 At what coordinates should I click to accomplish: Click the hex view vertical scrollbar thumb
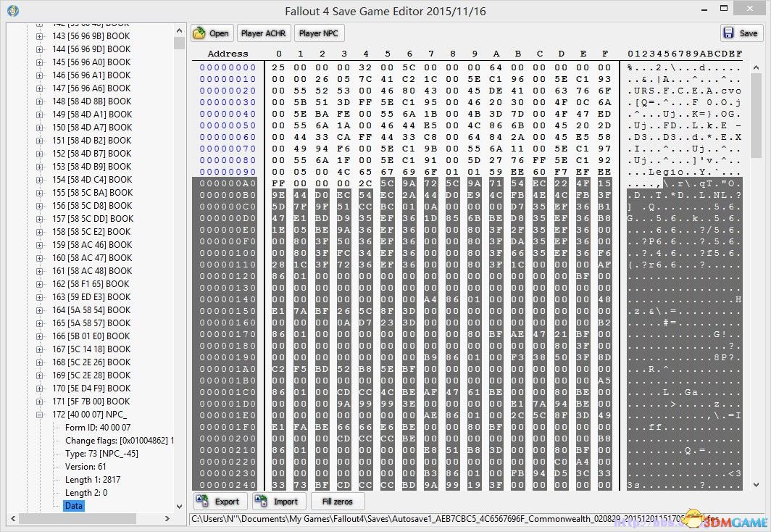pyautogui.click(x=757, y=115)
